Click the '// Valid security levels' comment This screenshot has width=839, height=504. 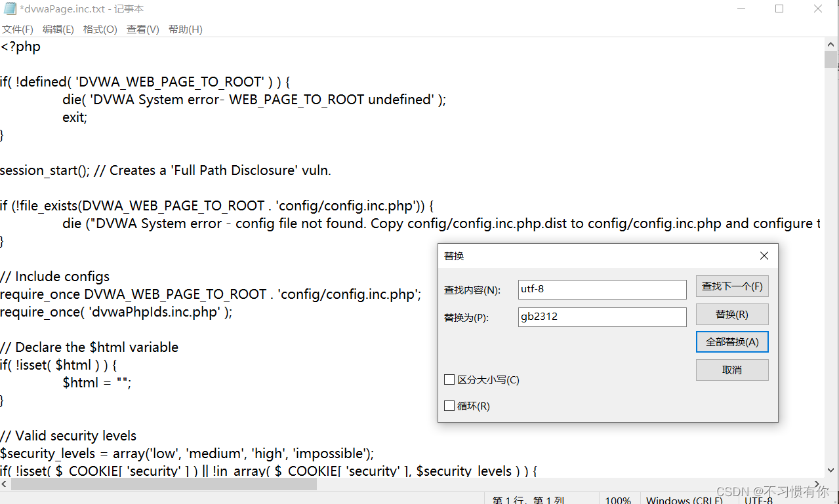tap(68, 436)
